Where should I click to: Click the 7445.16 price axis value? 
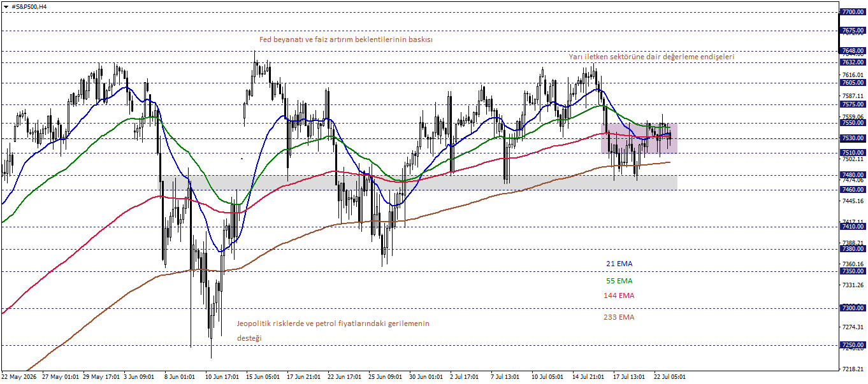point(852,201)
